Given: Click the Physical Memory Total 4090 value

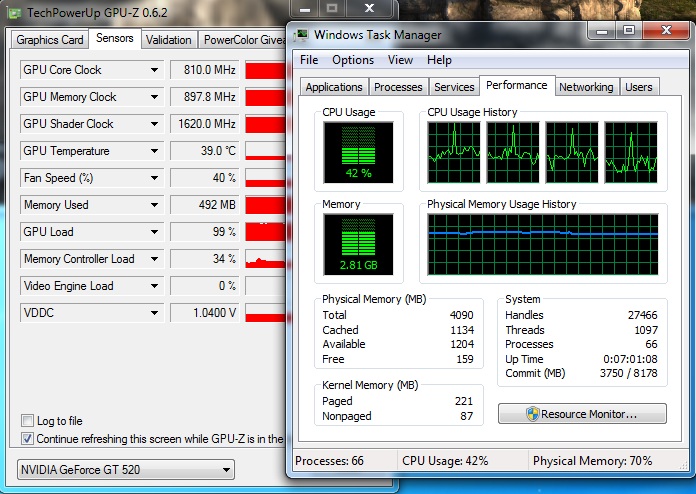Looking at the screenshot, I should tap(461, 315).
